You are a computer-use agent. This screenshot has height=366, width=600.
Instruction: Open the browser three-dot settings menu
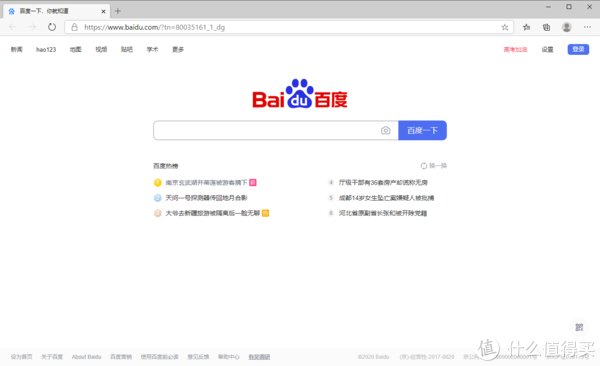pyautogui.click(x=587, y=27)
